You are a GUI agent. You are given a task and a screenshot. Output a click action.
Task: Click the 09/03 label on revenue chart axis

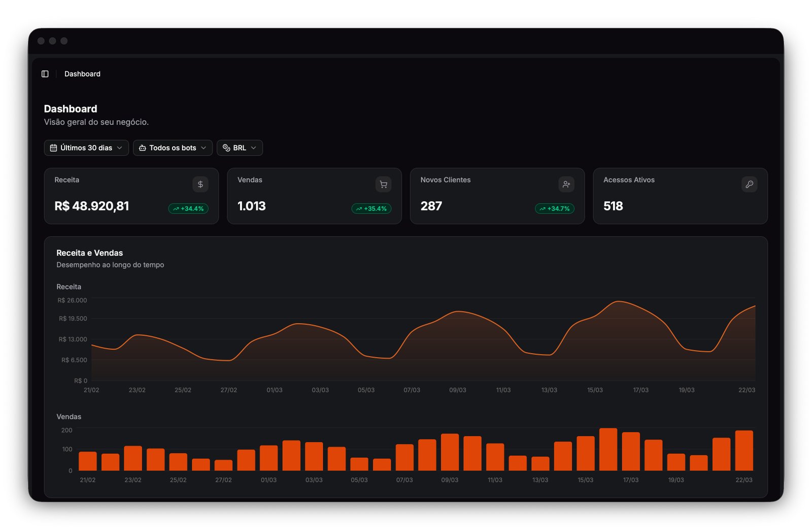click(x=457, y=390)
